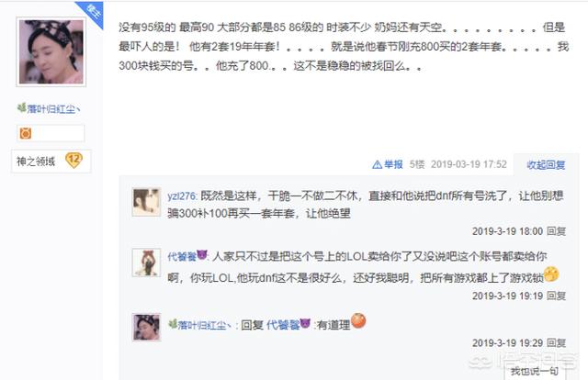
Task: Open the yzl276 username link
Action: click(182, 196)
